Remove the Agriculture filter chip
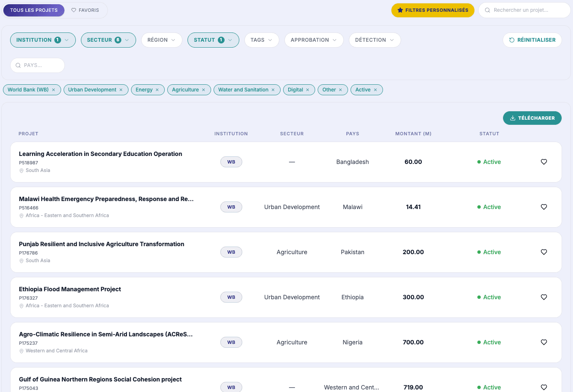Screen dimensions: 573x392 click(x=203, y=90)
